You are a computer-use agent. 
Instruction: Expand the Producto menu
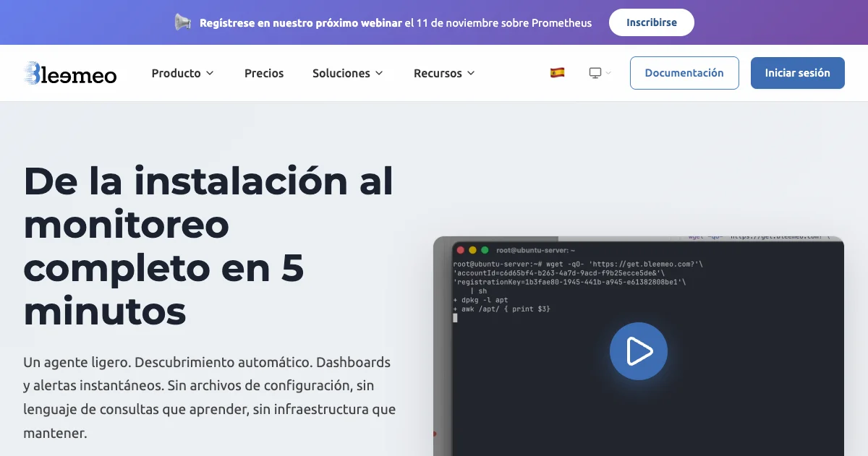coord(182,73)
